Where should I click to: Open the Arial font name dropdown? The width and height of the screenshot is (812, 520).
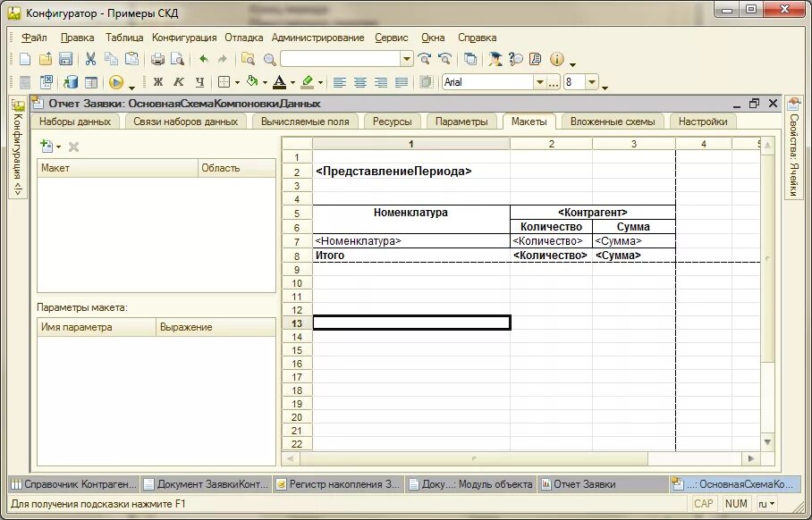pos(540,82)
